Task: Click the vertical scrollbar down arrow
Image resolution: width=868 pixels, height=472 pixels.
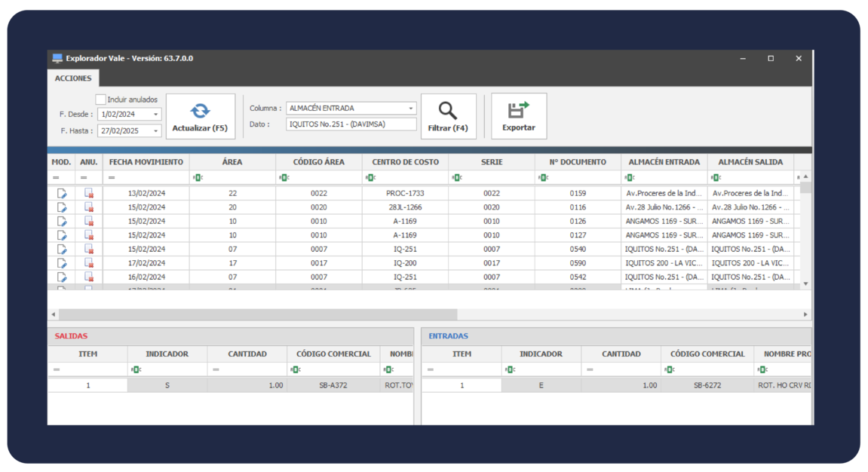Action: pyautogui.click(x=805, y=284)
